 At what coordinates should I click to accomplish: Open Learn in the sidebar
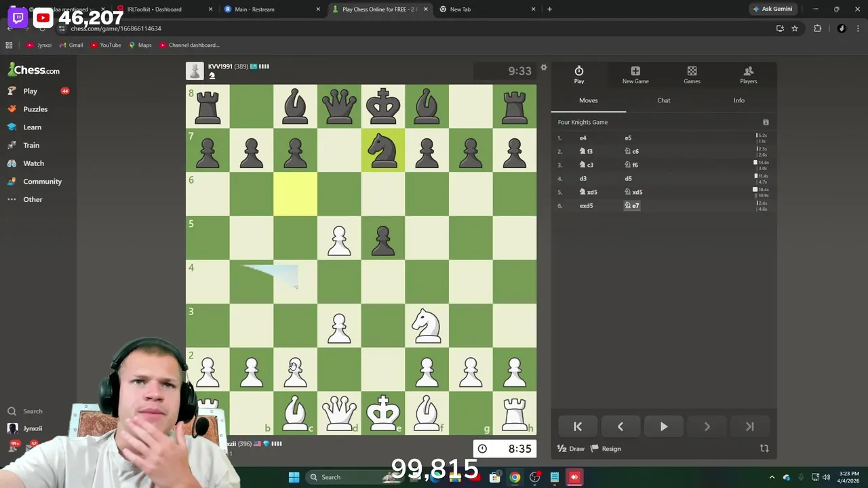[x=32, y=127]
